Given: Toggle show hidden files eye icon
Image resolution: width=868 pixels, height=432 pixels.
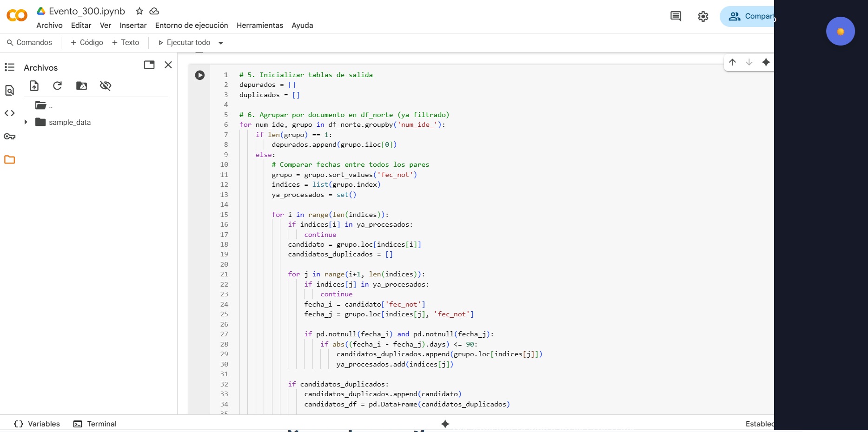Looking at the screenshot, I should point(106,85).
